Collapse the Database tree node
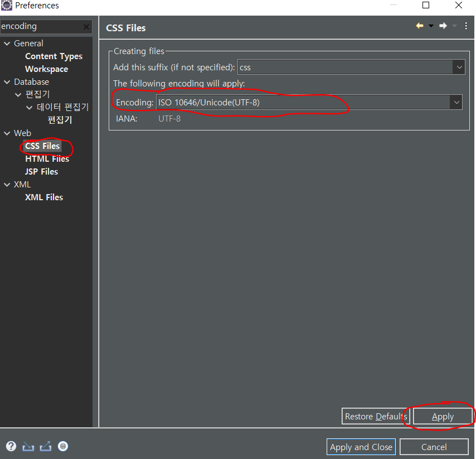 pos(7,82)
